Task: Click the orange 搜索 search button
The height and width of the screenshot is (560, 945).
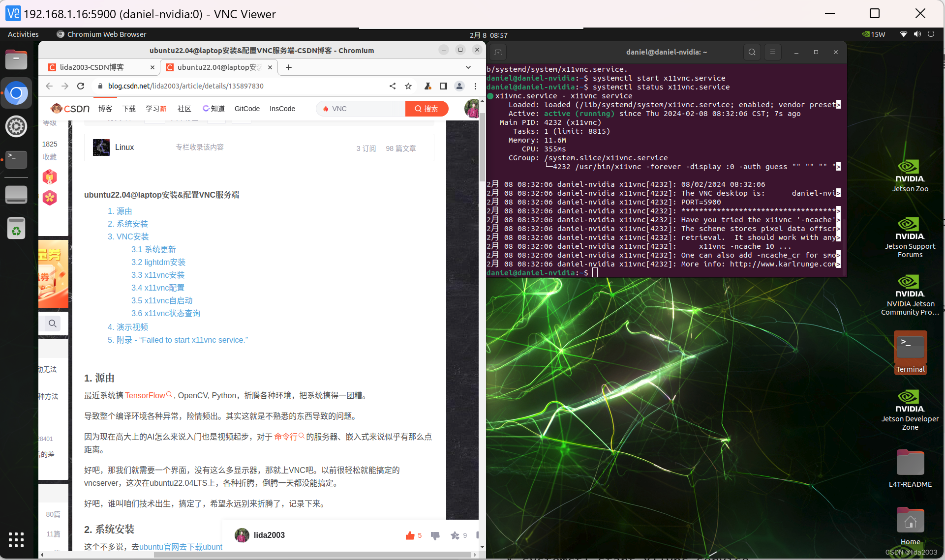Action: click(426, 109)
